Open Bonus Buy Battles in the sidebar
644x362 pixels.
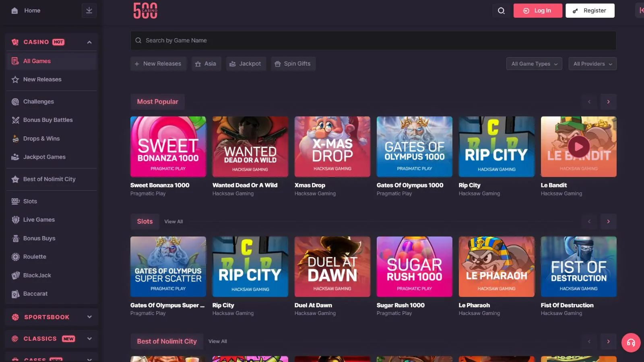(x=48, y=120)
